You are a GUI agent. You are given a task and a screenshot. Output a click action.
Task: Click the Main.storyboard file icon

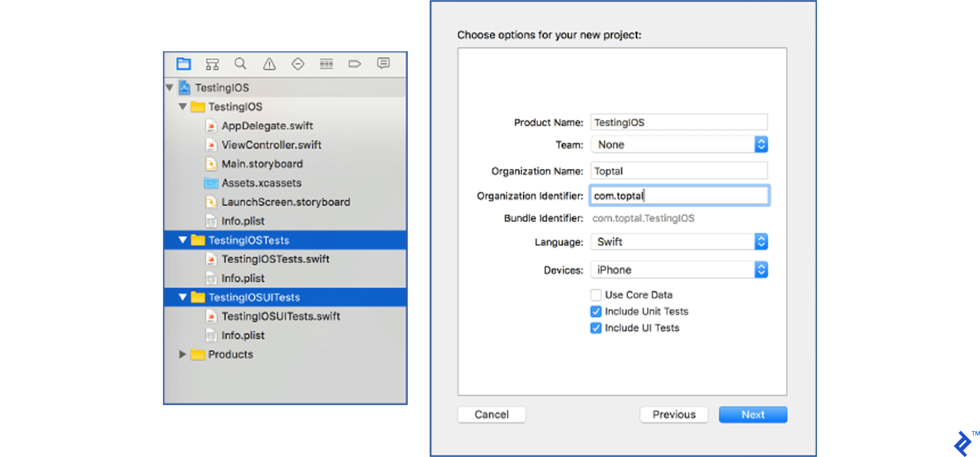[211, 164]
